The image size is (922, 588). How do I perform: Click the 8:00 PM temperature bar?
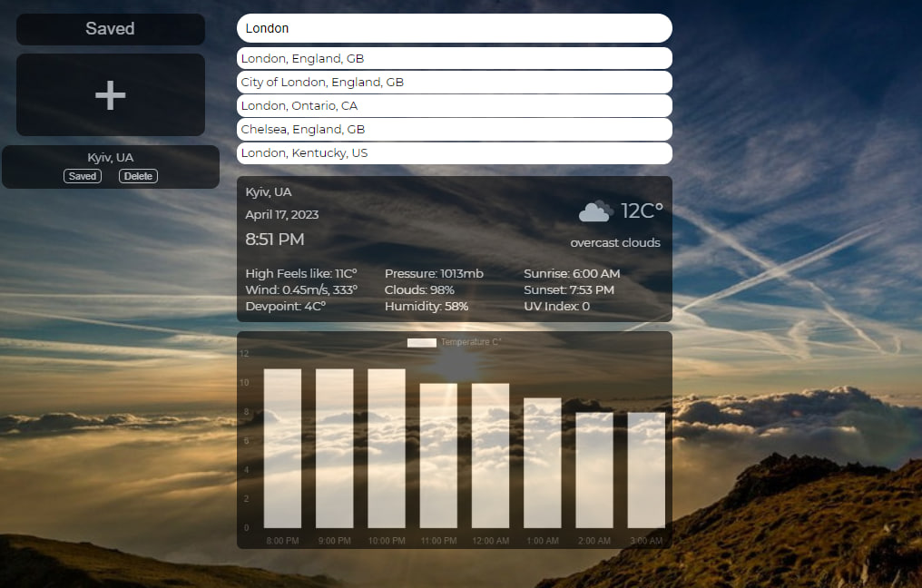click(x=282, y=448)
